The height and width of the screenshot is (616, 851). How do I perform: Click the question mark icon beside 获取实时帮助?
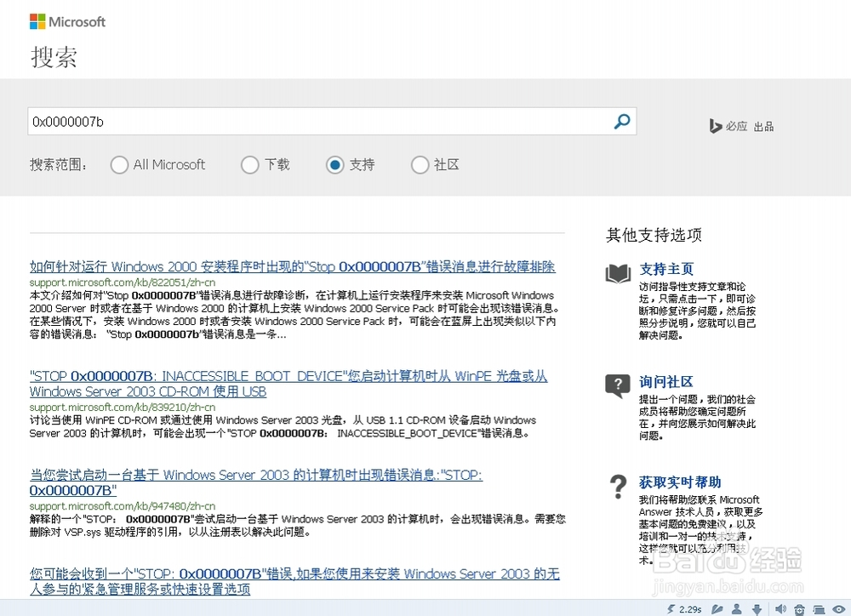pos(618,487)
